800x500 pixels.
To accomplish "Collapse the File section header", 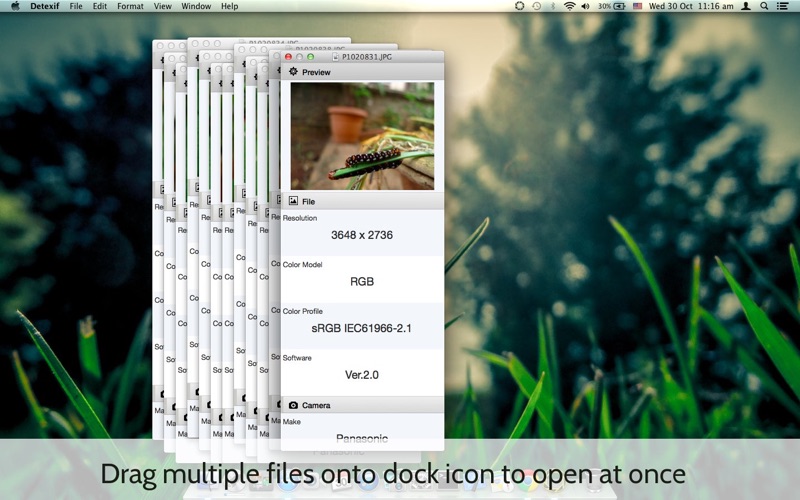I will (x=362, y=202).
